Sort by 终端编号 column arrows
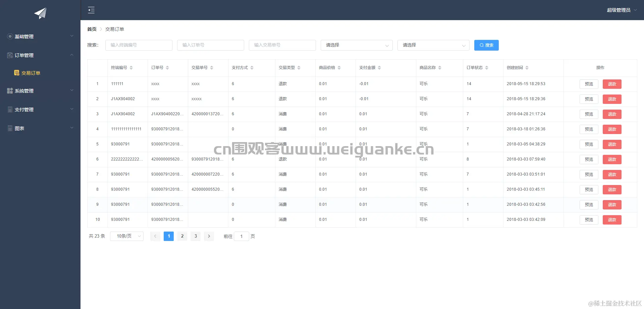The width and height of the screenshot is (644, 309). [x=131, y=68]
